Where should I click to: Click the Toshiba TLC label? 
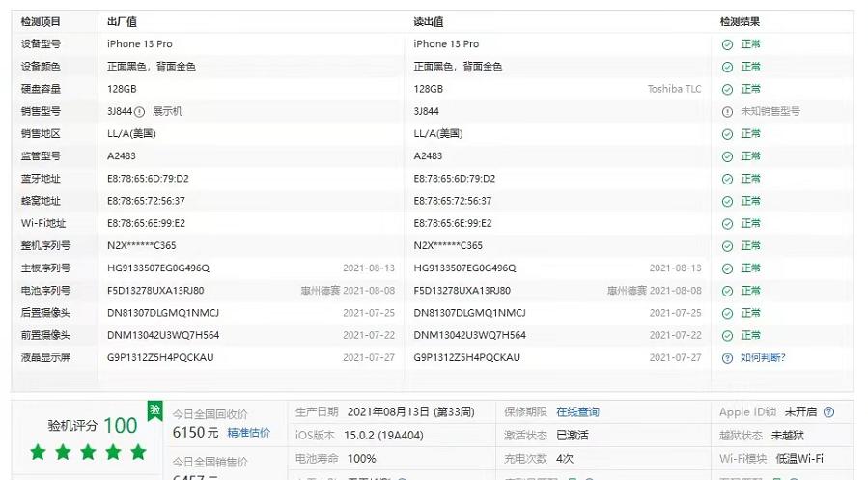coord(674,89)
